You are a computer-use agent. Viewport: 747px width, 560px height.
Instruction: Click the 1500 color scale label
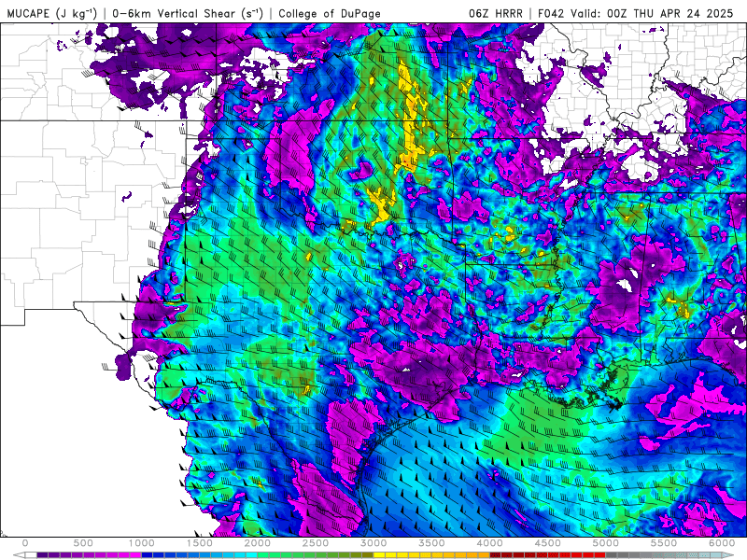coord(200,543)
